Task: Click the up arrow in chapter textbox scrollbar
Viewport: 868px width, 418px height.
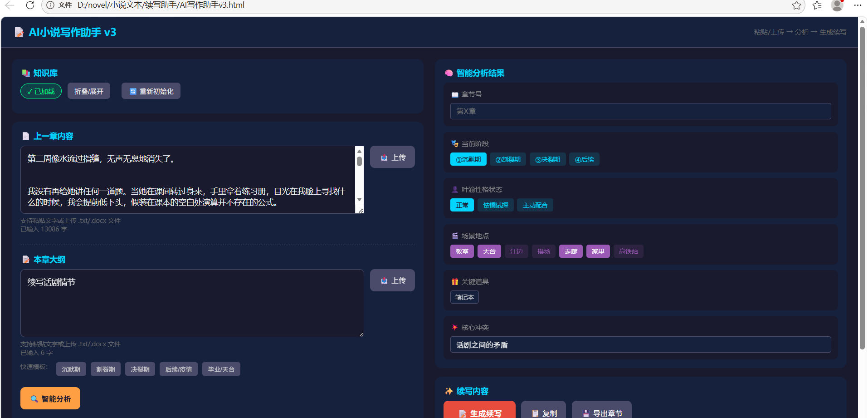Action: (359, 151)
